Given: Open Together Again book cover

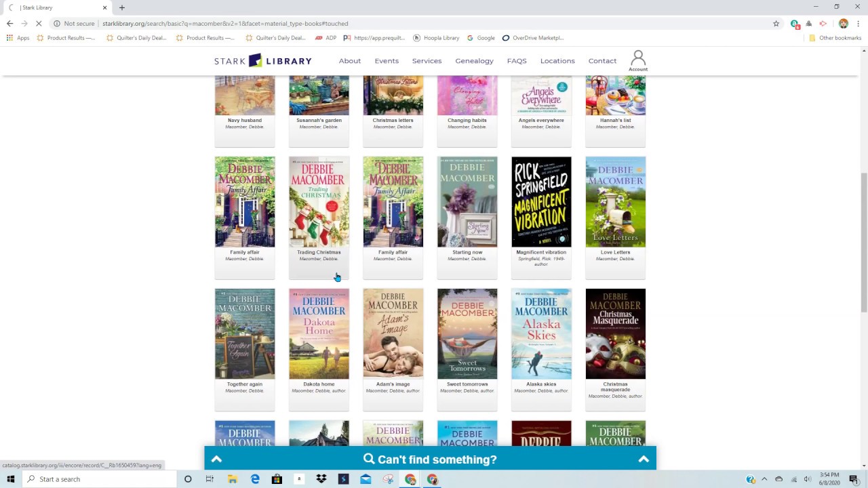Looking at the screenshot, I should pyautogui.click(x=245, y=334).
